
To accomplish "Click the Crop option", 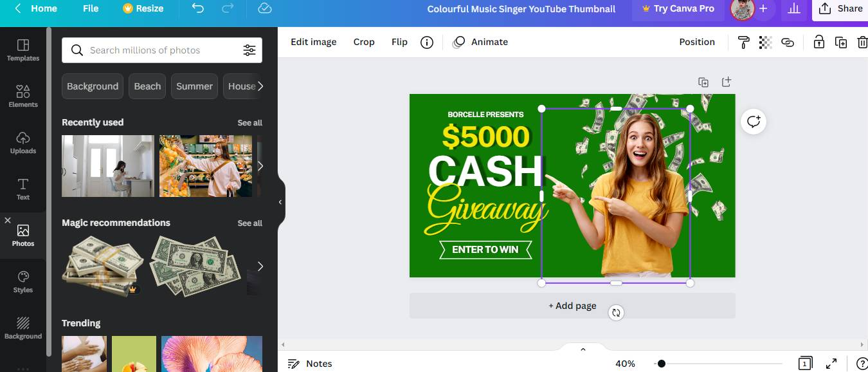I will 364,42.
